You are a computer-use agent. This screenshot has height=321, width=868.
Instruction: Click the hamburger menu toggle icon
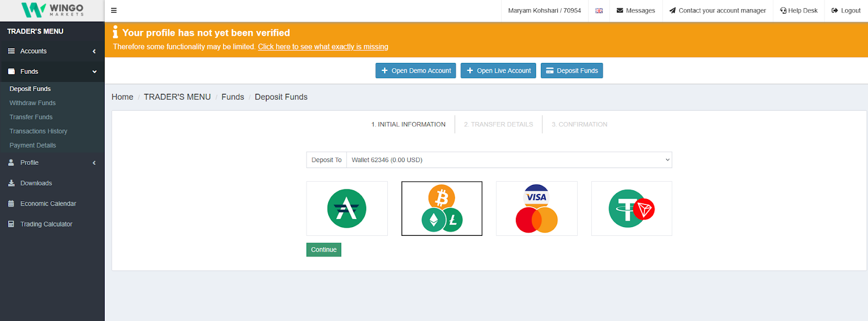[x=114, y=10]
